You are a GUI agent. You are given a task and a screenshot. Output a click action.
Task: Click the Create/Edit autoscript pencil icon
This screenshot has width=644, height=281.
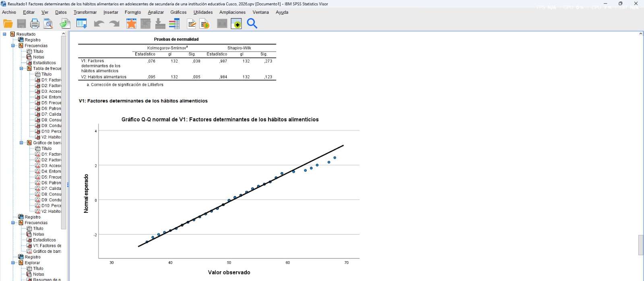click(x=192, y=24)
